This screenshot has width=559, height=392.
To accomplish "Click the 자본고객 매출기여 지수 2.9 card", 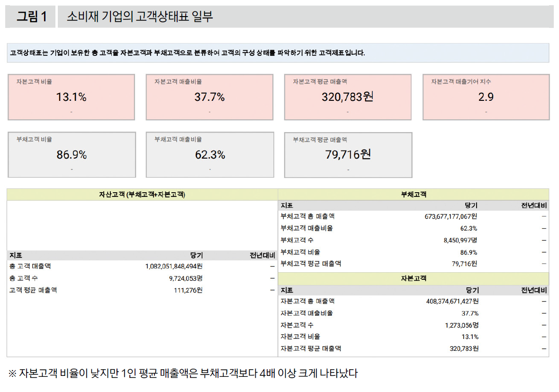I will 486,97.
